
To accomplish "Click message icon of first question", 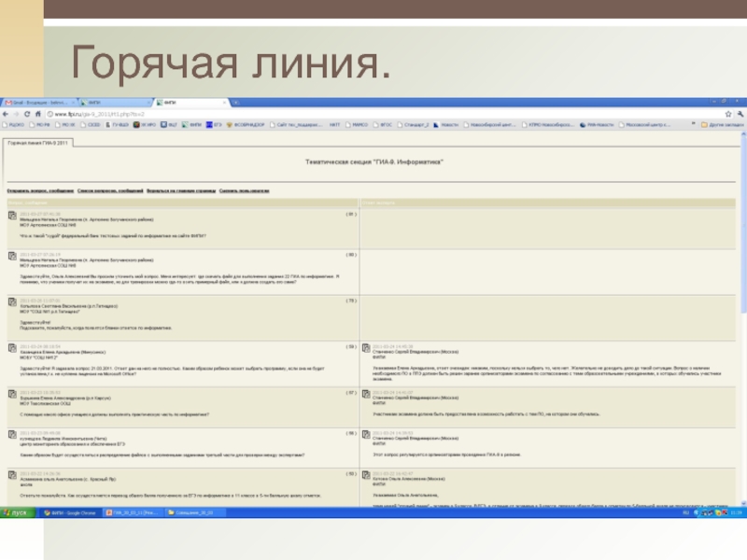I will click(x=11, y=216).
